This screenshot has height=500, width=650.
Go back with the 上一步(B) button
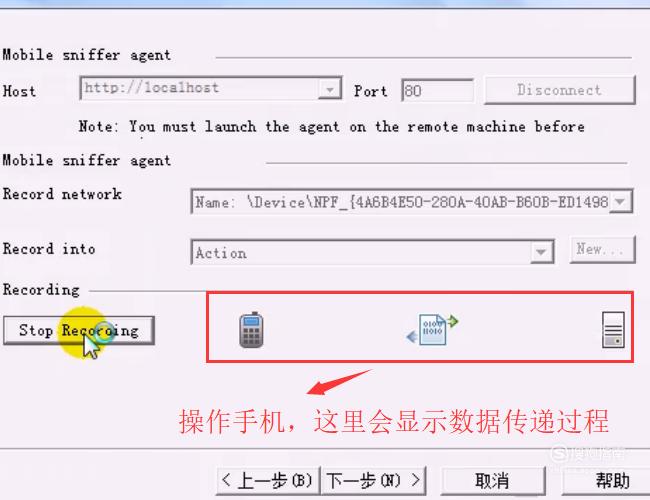click(x=268, y=481)
